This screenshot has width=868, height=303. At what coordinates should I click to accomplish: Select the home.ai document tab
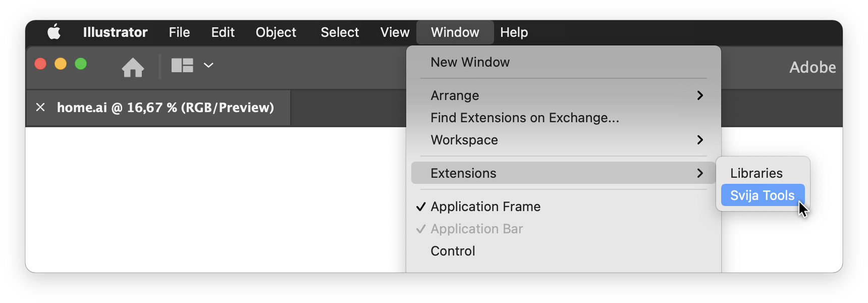(165, 108)
